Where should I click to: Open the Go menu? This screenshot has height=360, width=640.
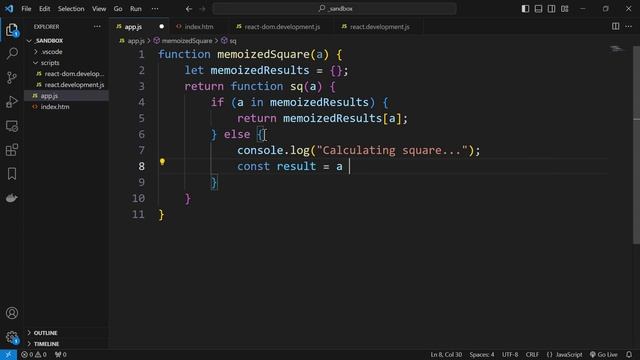[118, 9]
